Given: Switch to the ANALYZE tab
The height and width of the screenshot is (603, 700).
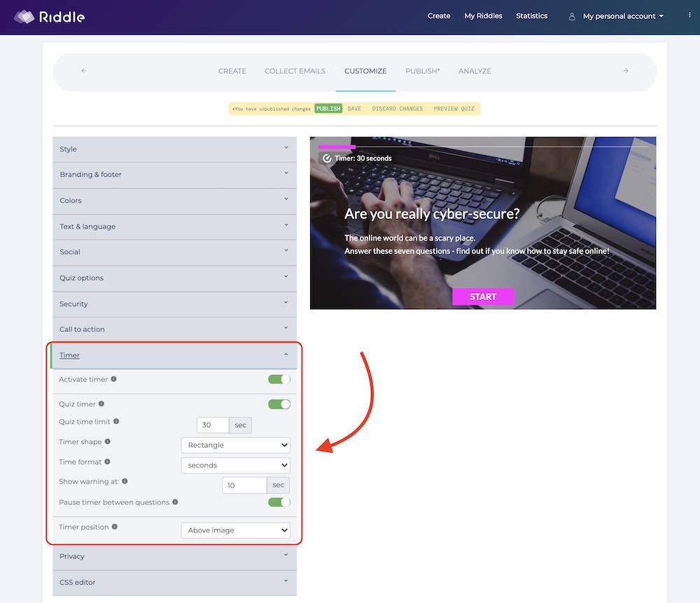Looking at the screenshot, I should (475, 71).
